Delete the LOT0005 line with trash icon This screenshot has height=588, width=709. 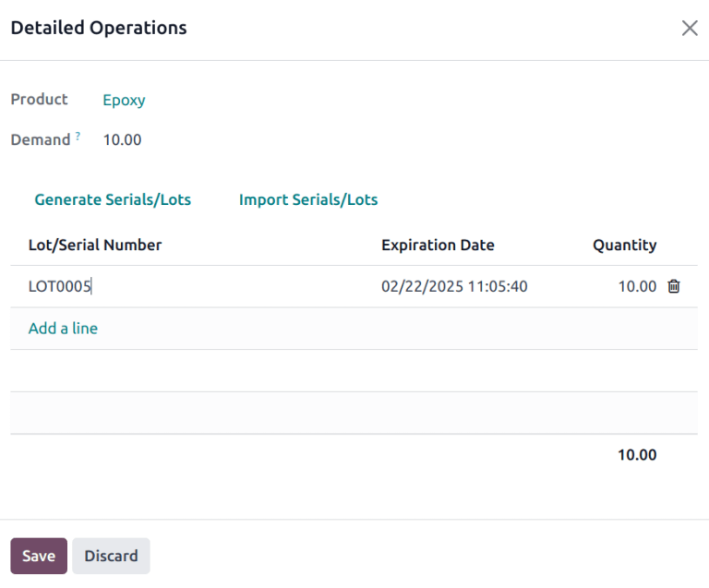tap(674, 286)
